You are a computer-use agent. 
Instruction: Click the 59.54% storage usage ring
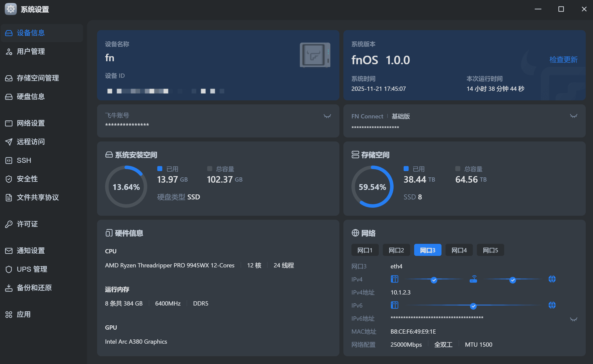(372, 187)
